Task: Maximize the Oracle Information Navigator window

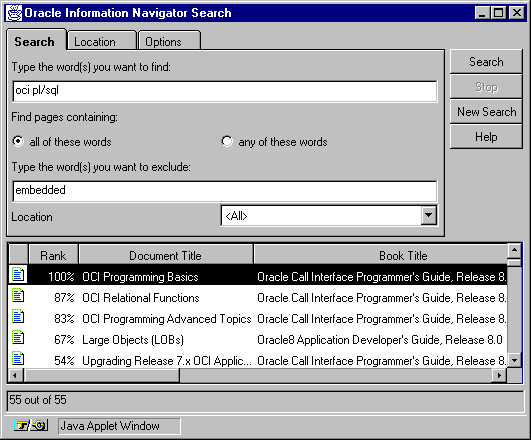Action: (x=498, y=13)
